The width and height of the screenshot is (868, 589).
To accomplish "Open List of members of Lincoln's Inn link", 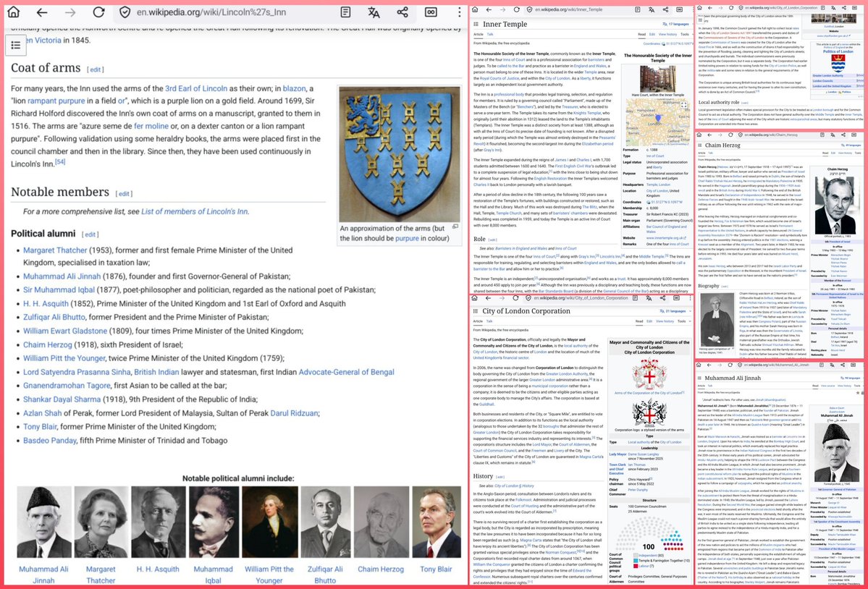I will 194,211.
